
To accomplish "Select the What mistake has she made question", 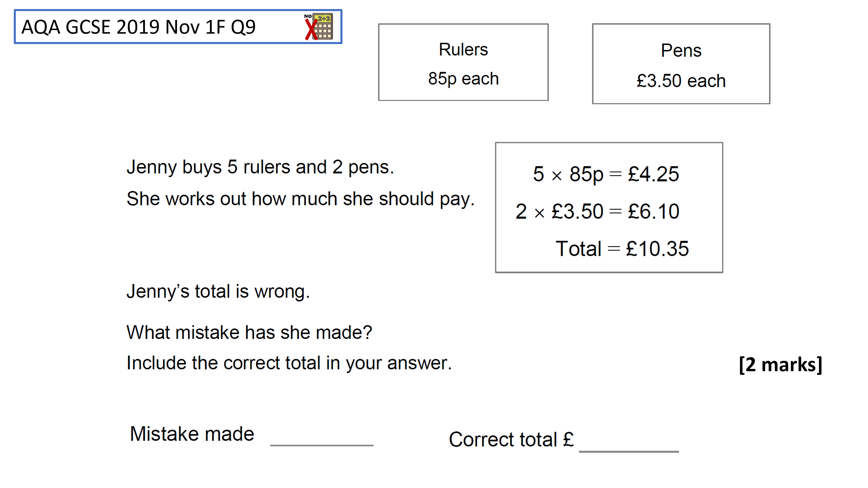I will tap(249, 332).
